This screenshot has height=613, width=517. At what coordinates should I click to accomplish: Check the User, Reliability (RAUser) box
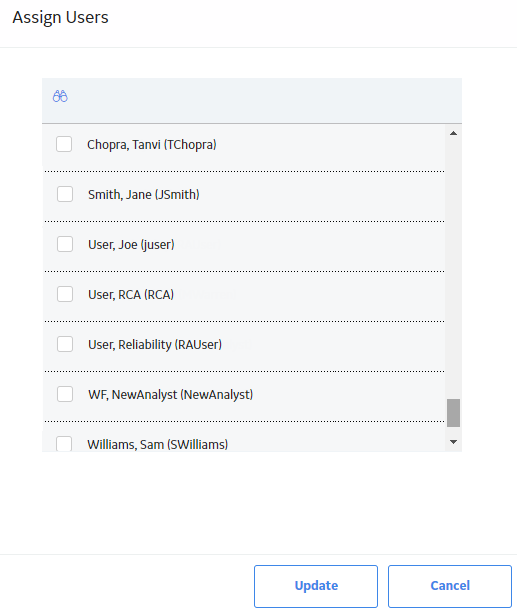coord(65,344)
